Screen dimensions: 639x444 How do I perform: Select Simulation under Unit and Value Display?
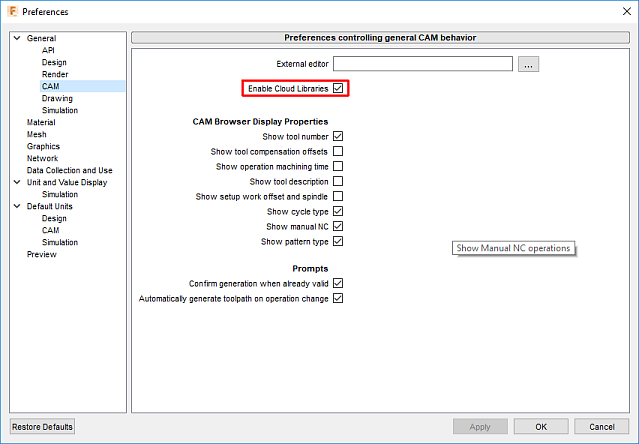[59, 194]
